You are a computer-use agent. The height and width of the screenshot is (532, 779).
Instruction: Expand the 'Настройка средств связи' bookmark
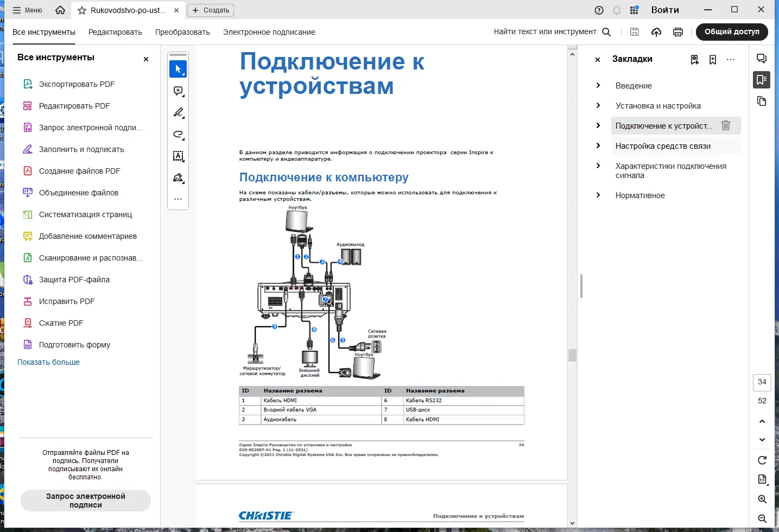pos(598,145)
